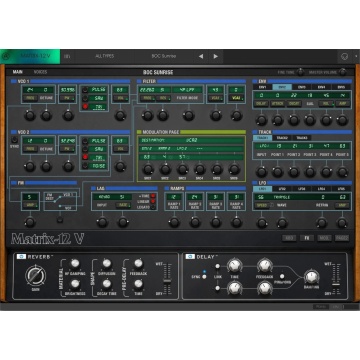Click the reverb GAIN knob
360x360 pixels.
[36, 276]
